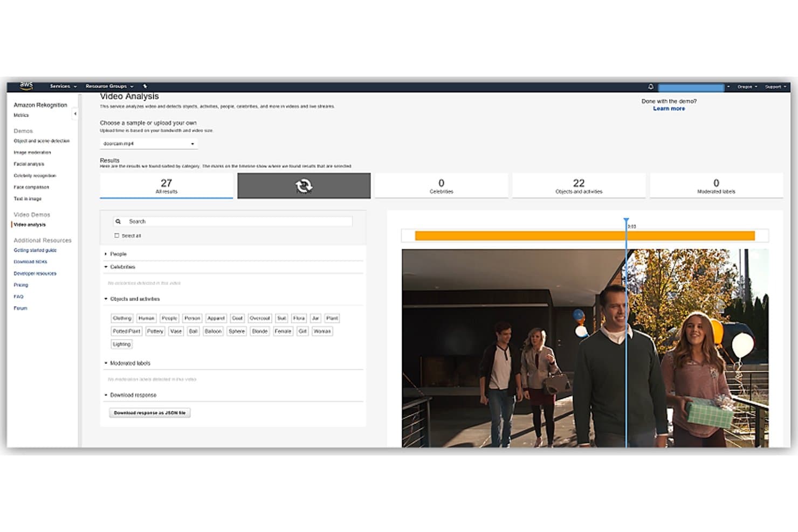This screenshot has width=798, height=532.
Task: Open the Metrics page in sidebar
Action: (x=21, y=115)
